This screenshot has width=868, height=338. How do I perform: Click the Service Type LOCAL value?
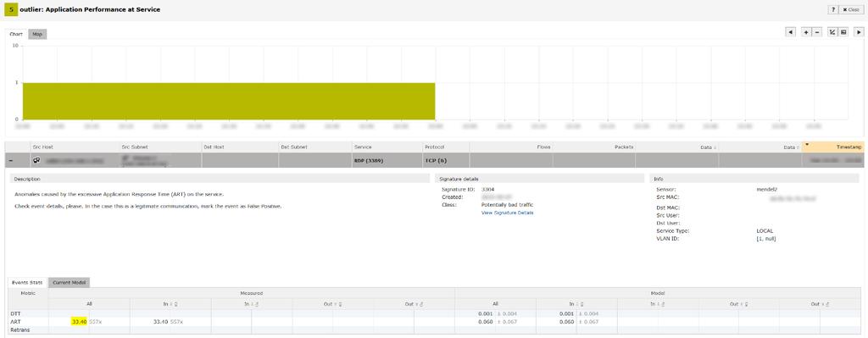(x=765, y=230)
